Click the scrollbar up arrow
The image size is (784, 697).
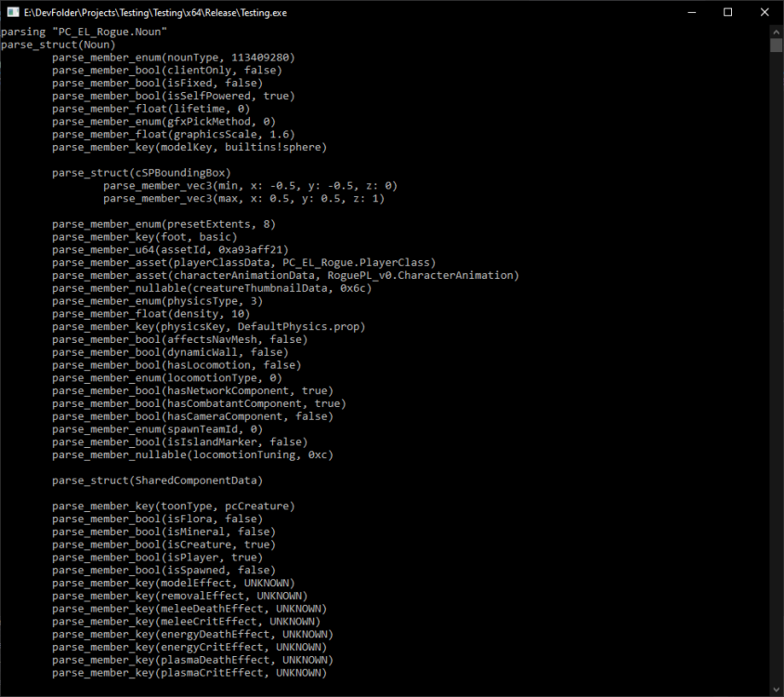pos(776,31)
